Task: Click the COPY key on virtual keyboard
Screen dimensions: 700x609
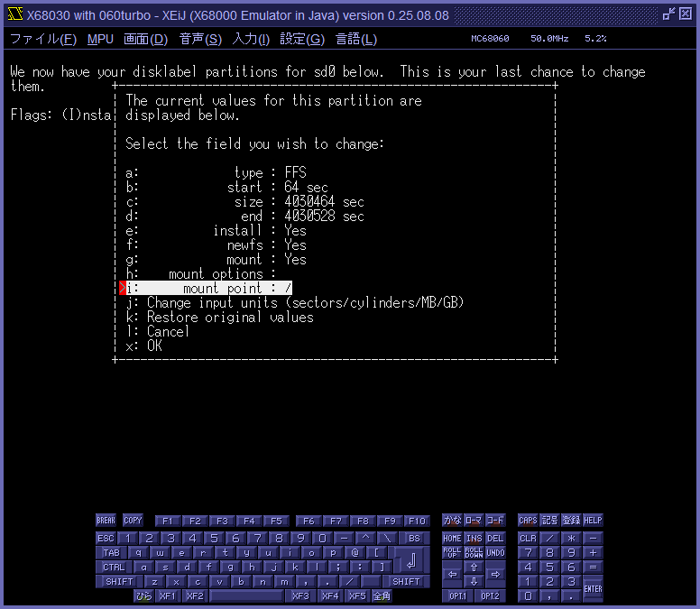Action: click(x=133, y=521)
